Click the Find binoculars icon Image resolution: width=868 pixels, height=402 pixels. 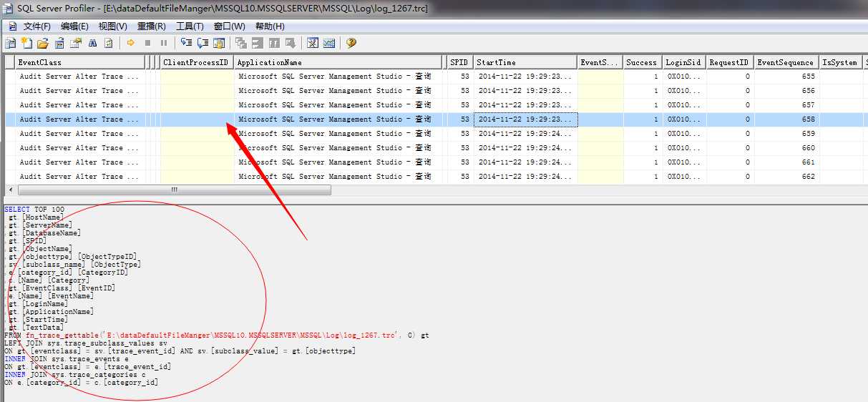pyautogui.click(x=92, y=43)
